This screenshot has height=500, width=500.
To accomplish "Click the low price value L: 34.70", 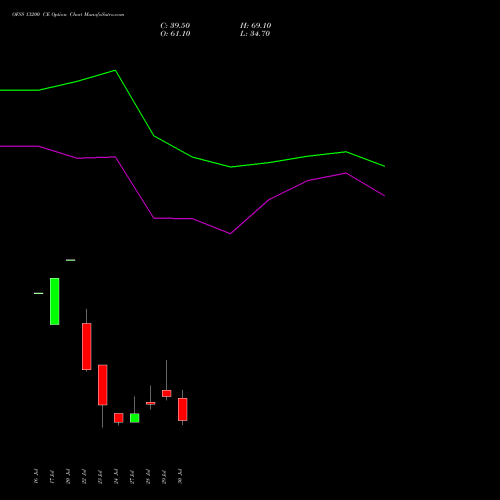I will [255, 34].
